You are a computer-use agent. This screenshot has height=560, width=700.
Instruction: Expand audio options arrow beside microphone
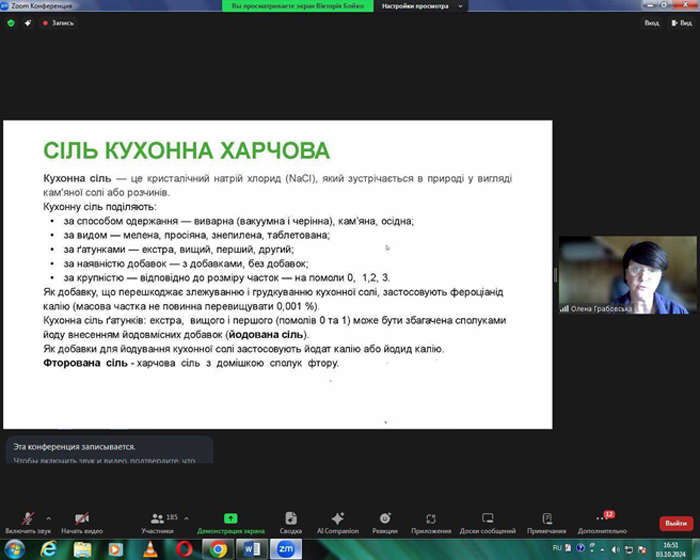49,518
